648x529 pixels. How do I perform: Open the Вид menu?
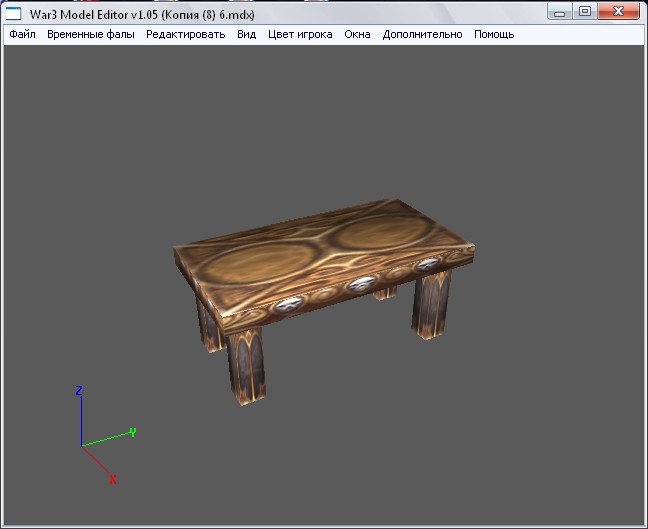click(x=247, y=34)
